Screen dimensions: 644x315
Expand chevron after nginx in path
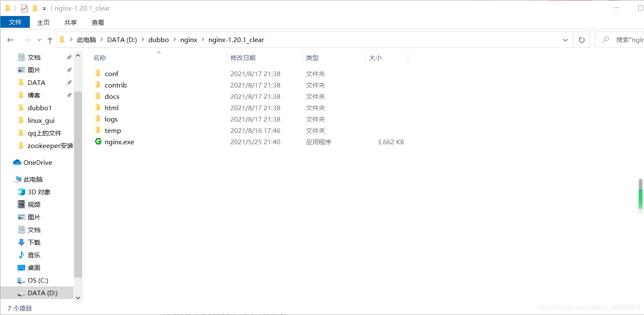tap(203, 40)
